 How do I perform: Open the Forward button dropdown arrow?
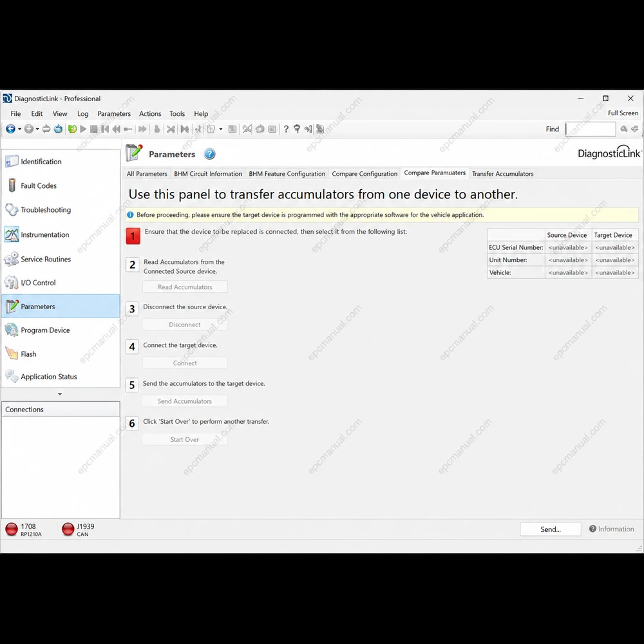pyautogui.click(x=37, y=129)
